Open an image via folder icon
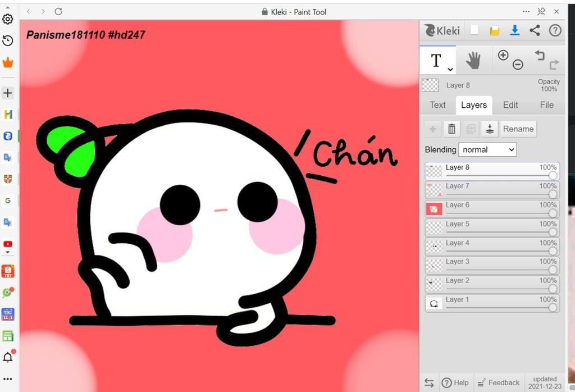 pos(495,31)
